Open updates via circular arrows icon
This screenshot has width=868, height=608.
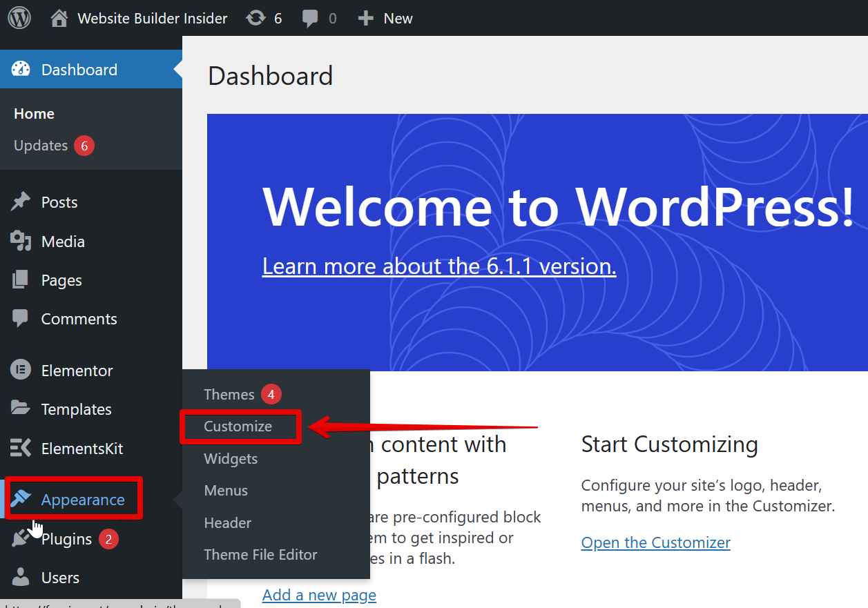[256, 18]
